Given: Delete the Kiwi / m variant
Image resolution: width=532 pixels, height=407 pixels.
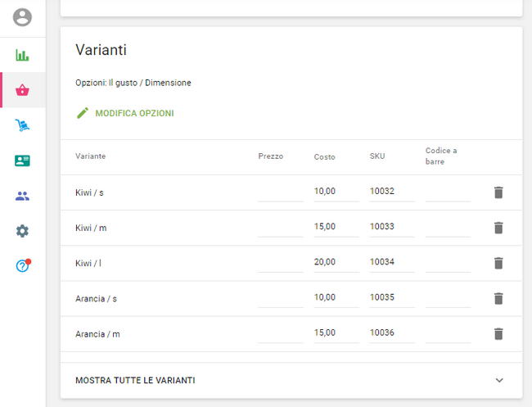Looking at the screenshot, I should click(498, 228).
